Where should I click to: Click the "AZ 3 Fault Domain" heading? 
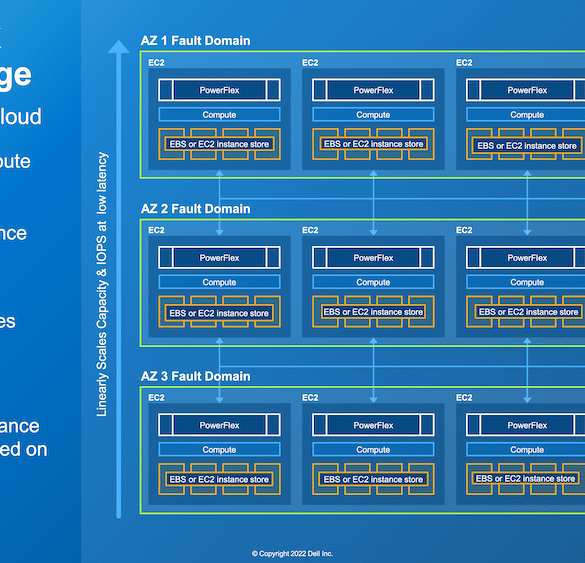pos(195,376)
